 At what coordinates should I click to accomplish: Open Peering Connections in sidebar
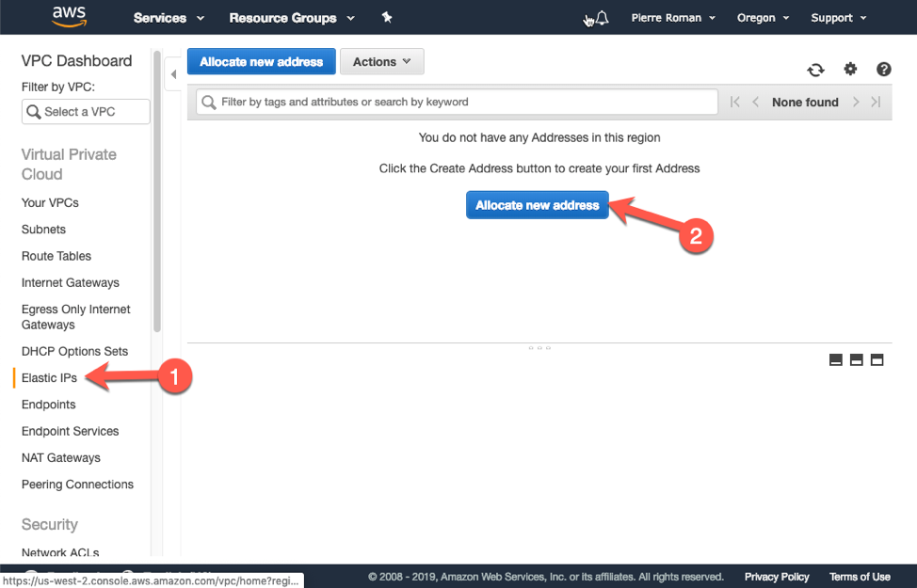[77, 485]
